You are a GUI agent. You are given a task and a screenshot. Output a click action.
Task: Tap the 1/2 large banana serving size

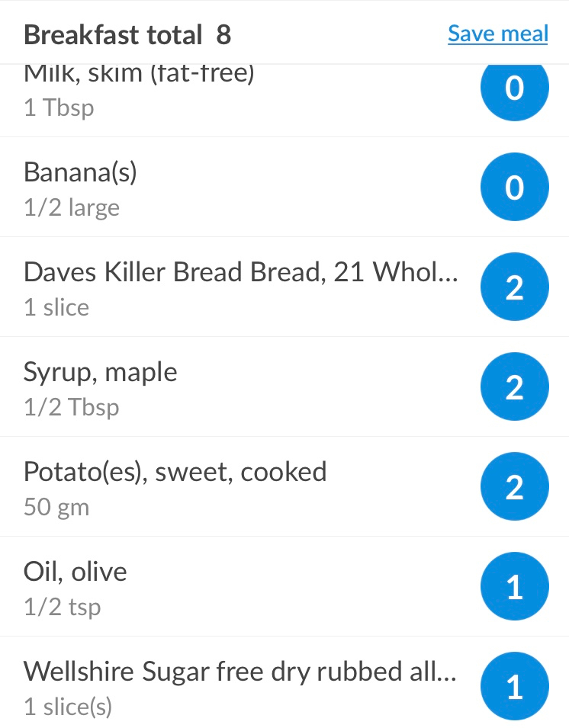pos(72,207)
